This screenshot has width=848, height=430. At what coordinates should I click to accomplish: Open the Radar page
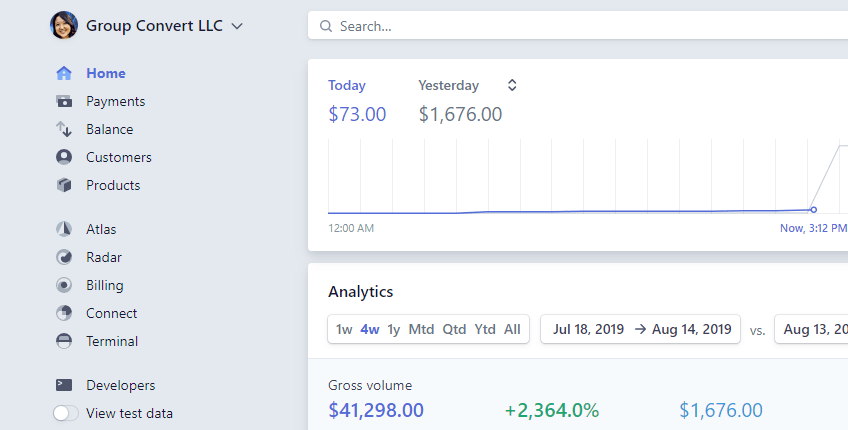click(104, 257)
